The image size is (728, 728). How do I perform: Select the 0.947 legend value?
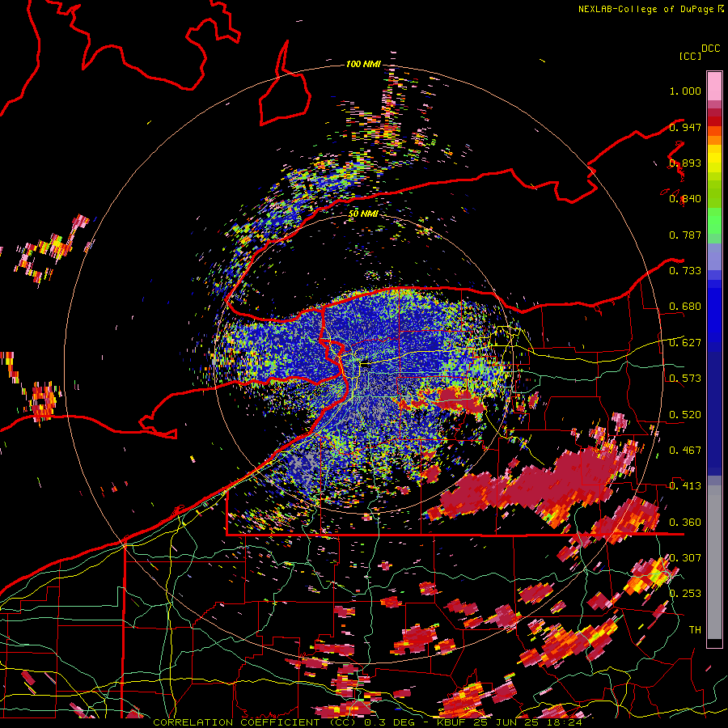685,127
